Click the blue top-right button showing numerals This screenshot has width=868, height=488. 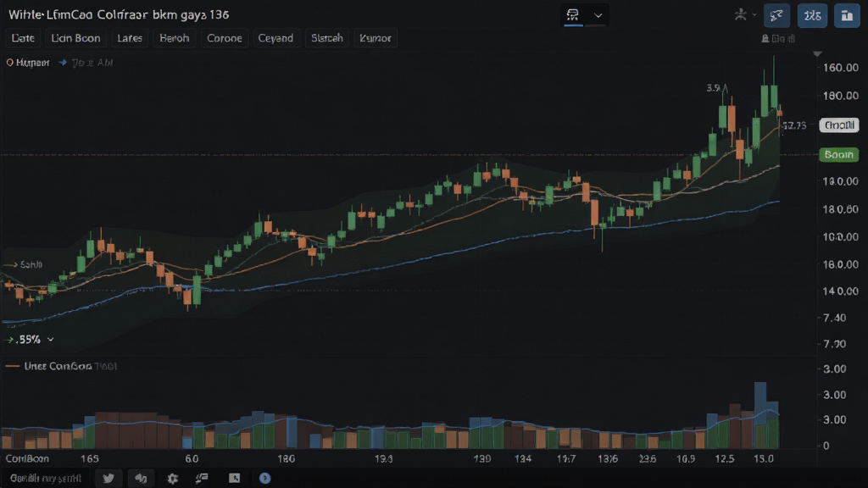[x=812, y=15]
